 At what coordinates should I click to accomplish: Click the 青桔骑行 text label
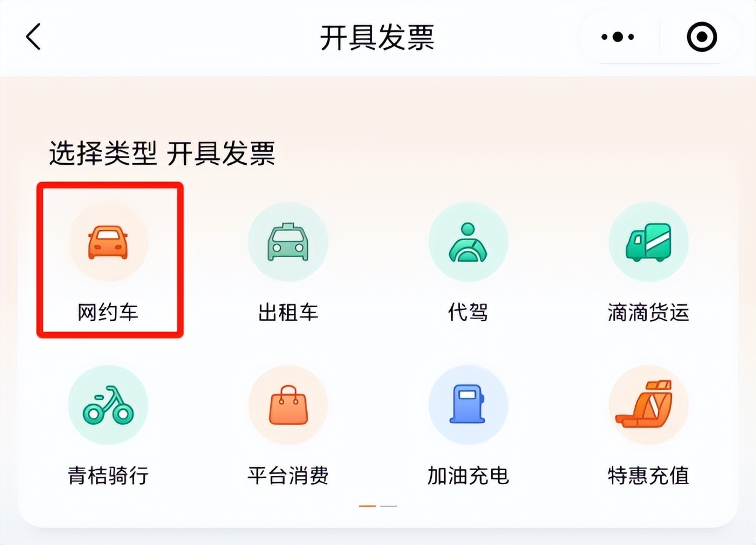click(x=108, y=475)
